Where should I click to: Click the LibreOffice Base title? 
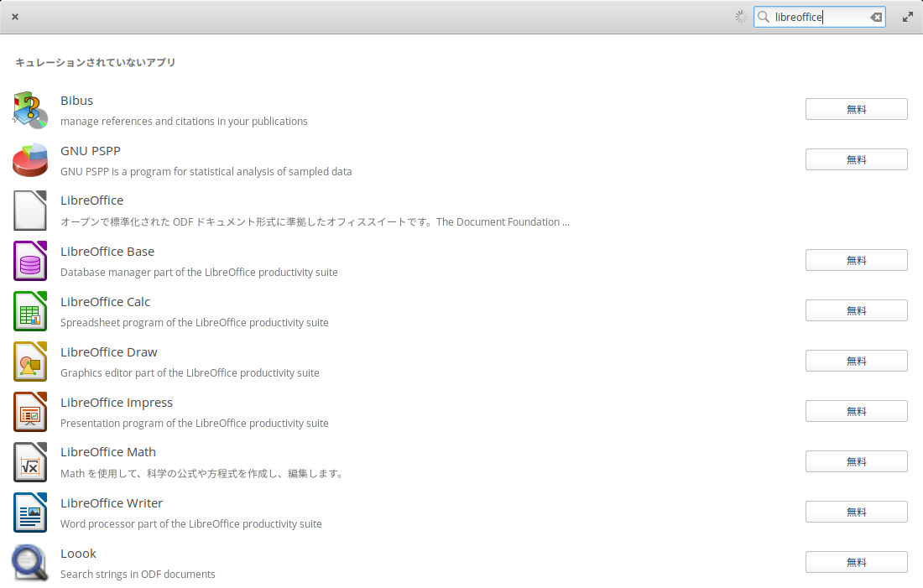coord(107,252)
